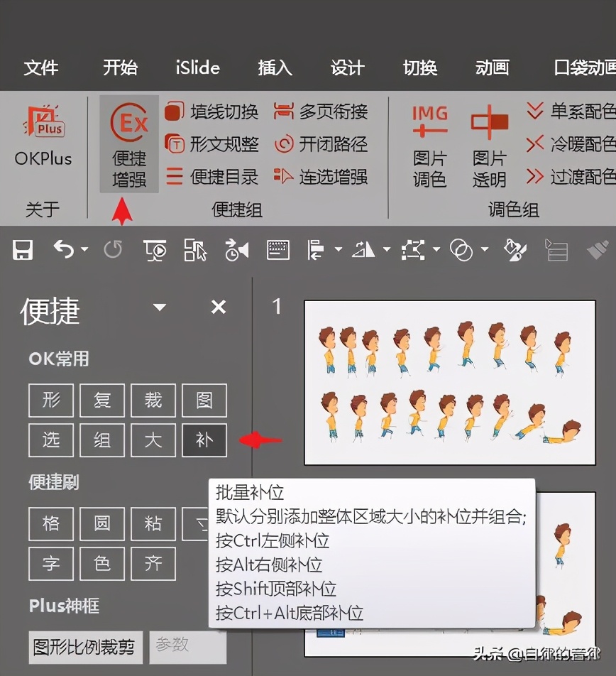
Task: Open the 便捷 panel options dropdown
Action: click(x=160, y=307)
